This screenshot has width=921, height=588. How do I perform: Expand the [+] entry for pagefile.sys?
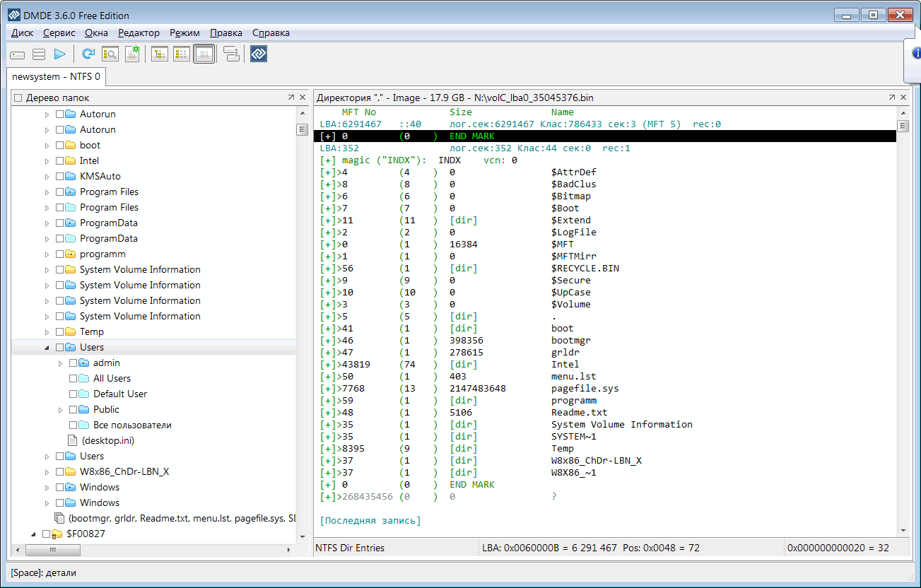coord(327,389)
